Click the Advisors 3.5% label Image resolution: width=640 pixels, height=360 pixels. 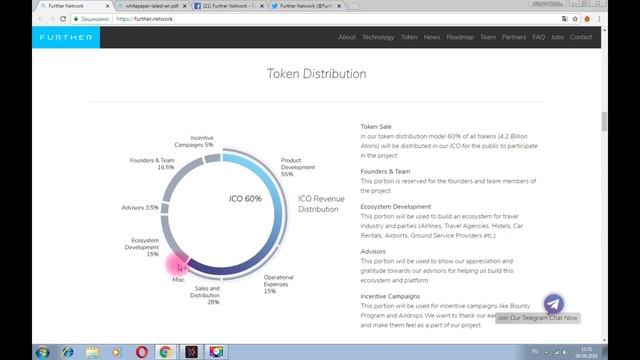[x=140, y=207]
